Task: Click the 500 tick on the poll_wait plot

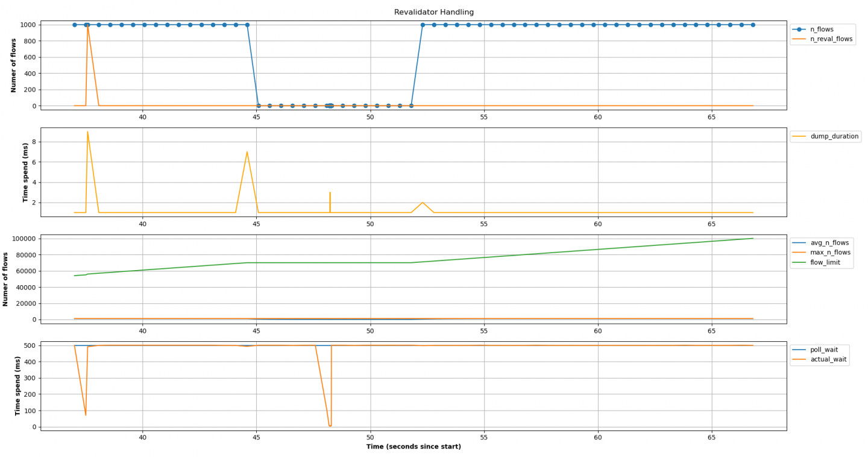Action: 31,345
